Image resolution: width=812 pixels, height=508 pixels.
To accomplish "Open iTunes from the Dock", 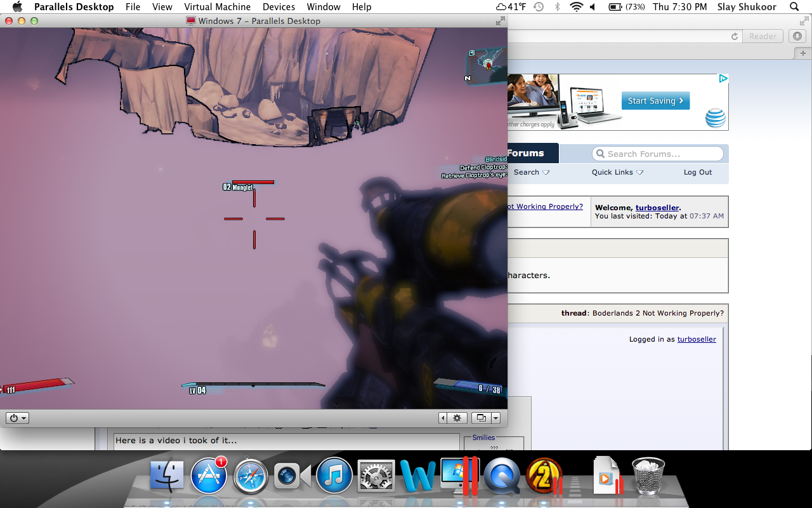I will tap(334, 476).
